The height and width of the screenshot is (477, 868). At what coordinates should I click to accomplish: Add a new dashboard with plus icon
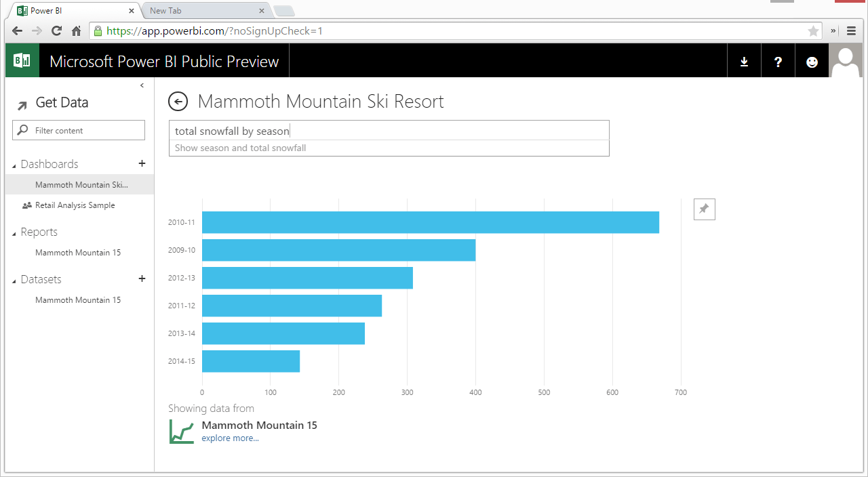pyautogui.click(x=142, y=163)
